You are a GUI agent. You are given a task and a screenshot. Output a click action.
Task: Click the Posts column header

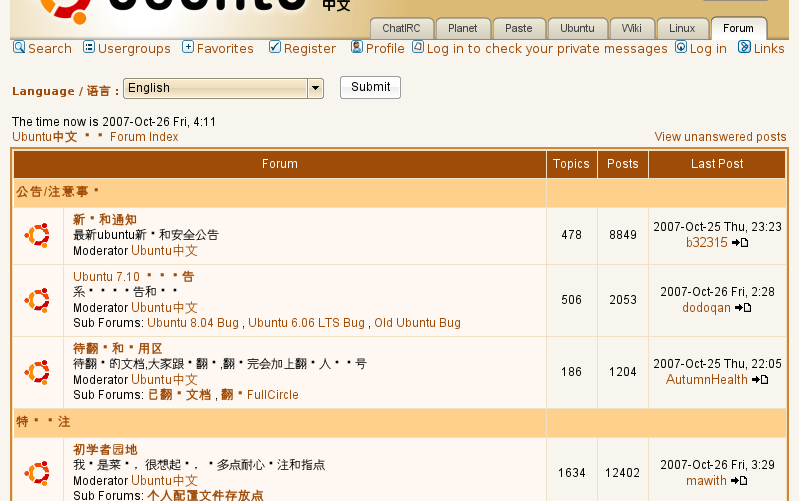click(623, 164)
